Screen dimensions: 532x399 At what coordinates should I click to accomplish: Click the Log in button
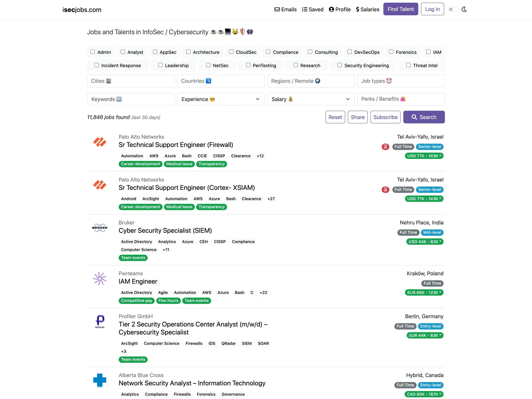click(432, 9)
